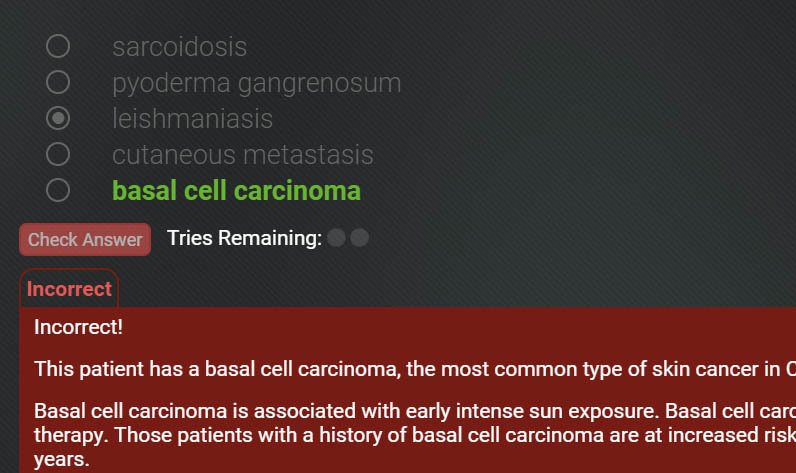Click the second Tries Remaining dot
Image resolution: width=796 pixels, height=473 pixels.
359,238
